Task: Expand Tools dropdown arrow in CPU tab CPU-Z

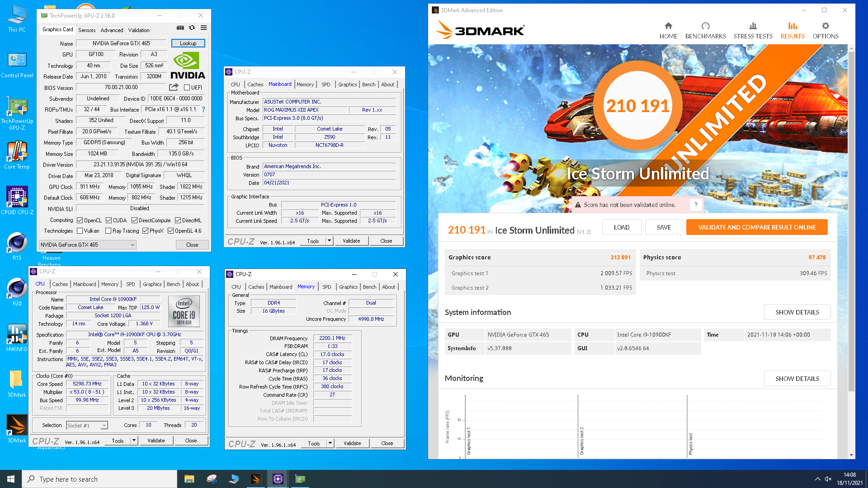Action: (x=134, y=441)
